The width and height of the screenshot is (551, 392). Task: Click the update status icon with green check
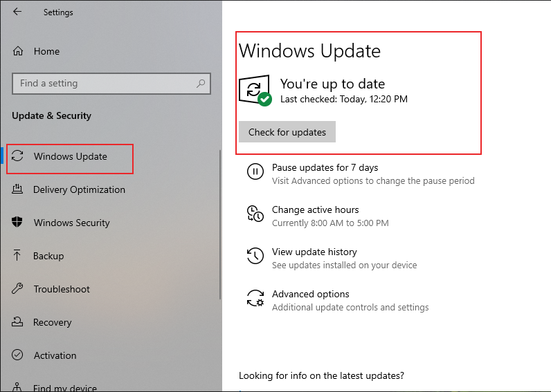(x=255, y=90)
